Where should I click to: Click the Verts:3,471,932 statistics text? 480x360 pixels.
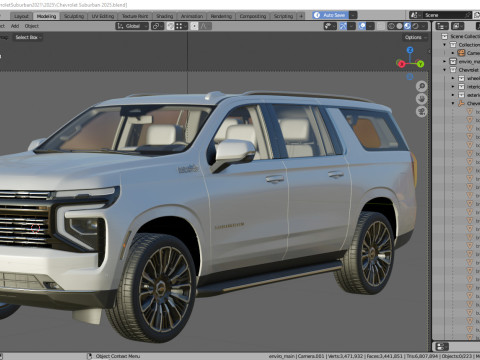[345, 356]
